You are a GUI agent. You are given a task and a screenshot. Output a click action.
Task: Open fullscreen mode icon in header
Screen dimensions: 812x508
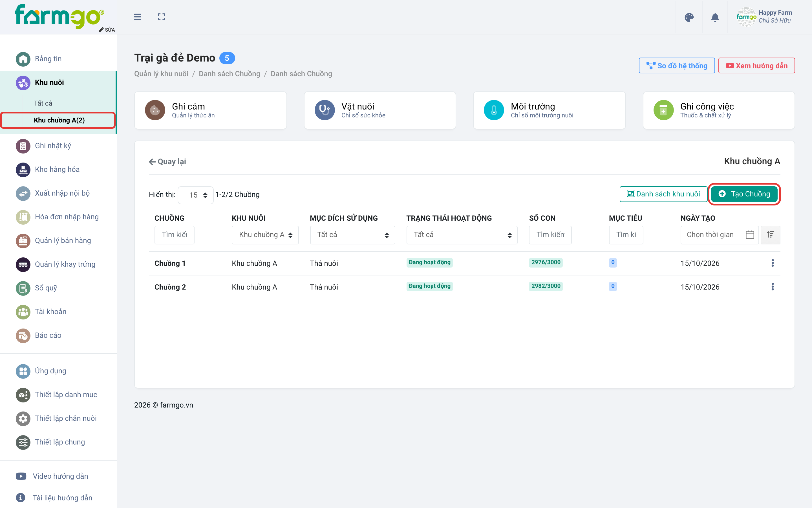click(161, 17)
